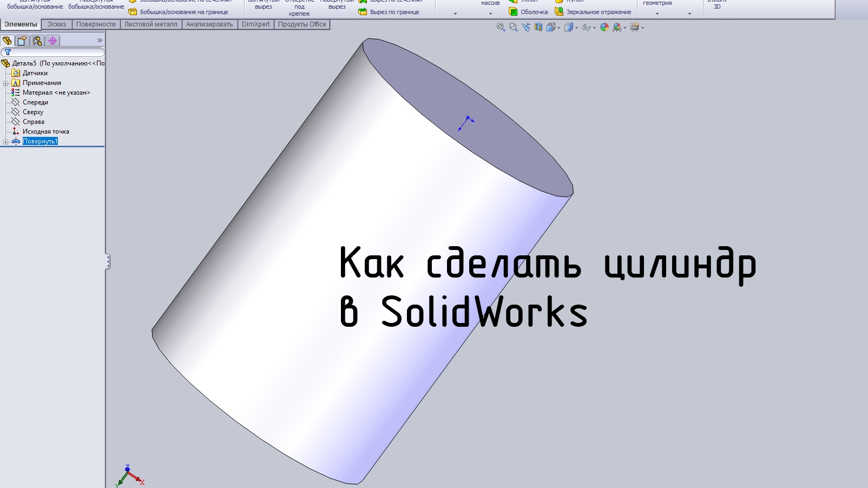Click the View Orientation icon

tap(551, 27)
